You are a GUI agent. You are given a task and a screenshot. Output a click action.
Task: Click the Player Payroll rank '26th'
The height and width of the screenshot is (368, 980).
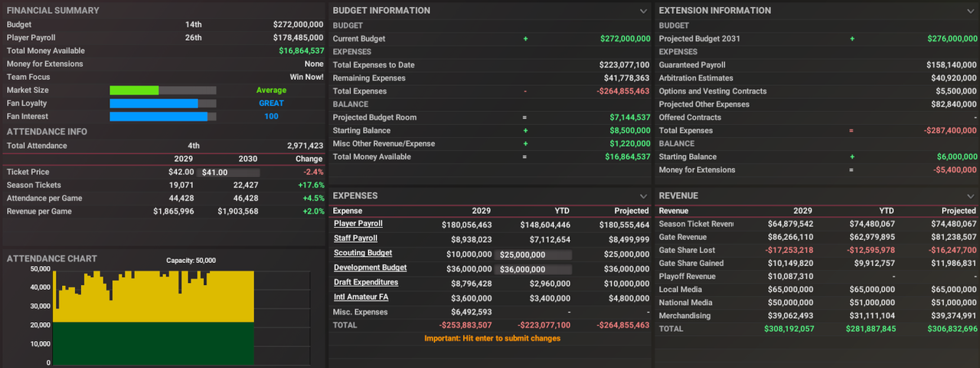coord(193,38)
